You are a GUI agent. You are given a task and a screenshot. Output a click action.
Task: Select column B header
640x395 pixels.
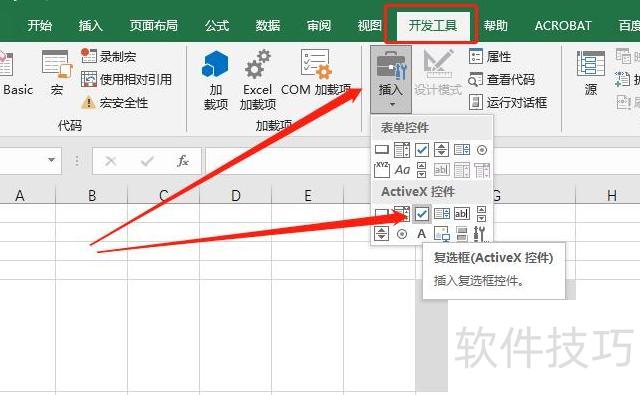[92, 196]
